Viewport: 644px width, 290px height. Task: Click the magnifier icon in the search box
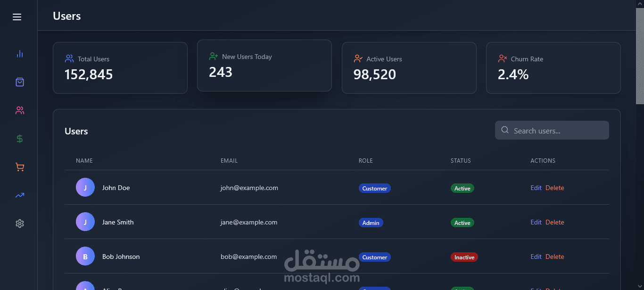click(x=505, y=130)
